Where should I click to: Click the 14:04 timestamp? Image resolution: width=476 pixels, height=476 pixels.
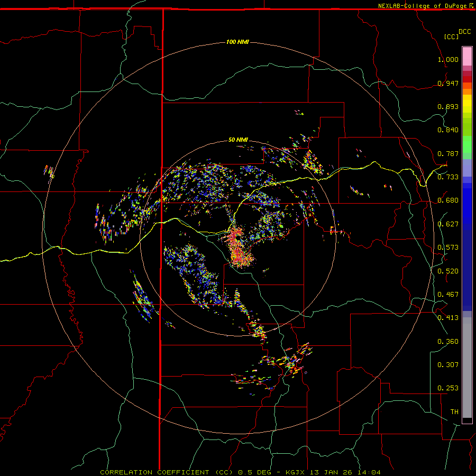click(x=369, y=472)
